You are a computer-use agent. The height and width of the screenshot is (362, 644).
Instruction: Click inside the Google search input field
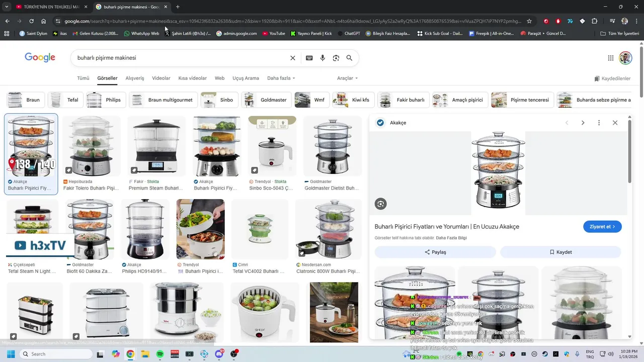pos(181,58)
